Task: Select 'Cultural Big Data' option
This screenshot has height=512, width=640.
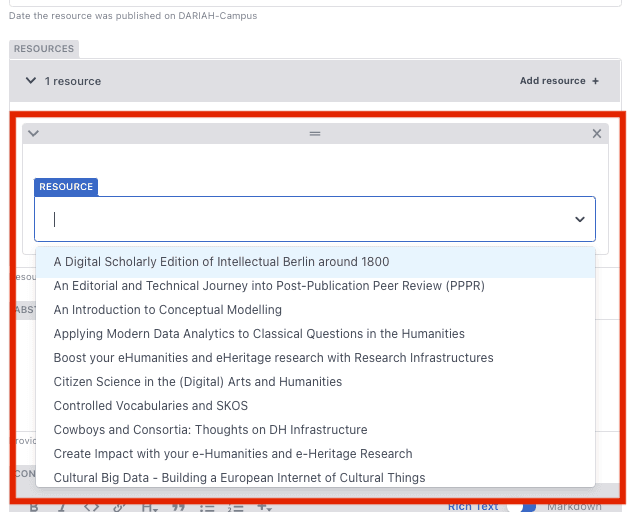Action: tap(239, 478)
